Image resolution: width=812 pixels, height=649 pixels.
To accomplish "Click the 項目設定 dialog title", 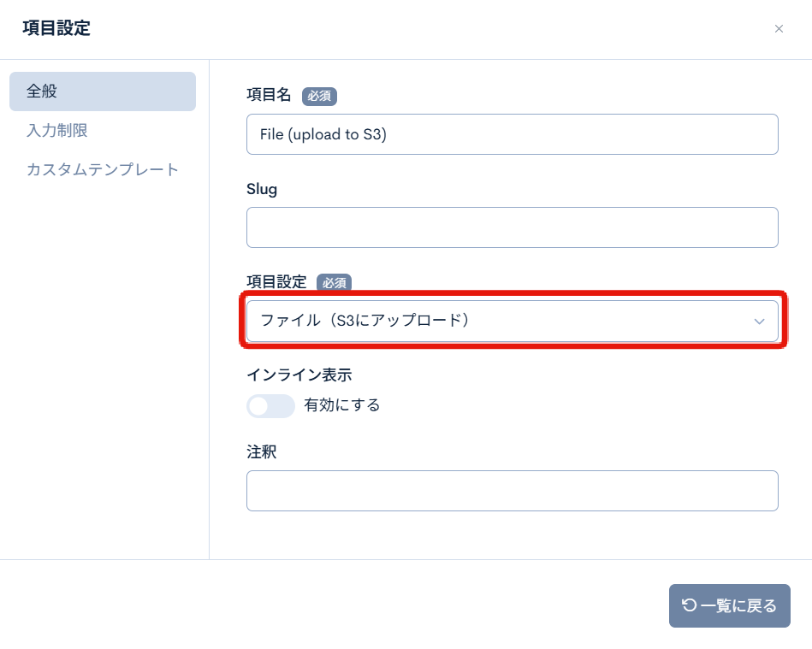I will point(48,28).
